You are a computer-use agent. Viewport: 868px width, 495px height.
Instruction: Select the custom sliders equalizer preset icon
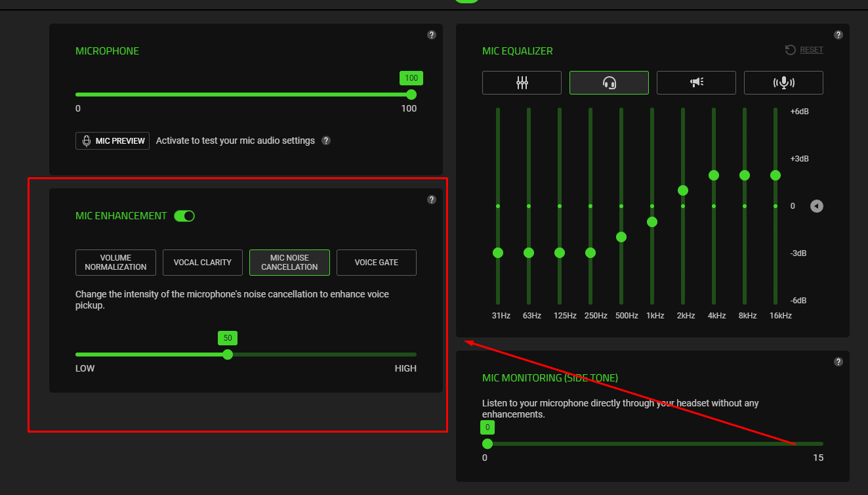tap(522, 83)
